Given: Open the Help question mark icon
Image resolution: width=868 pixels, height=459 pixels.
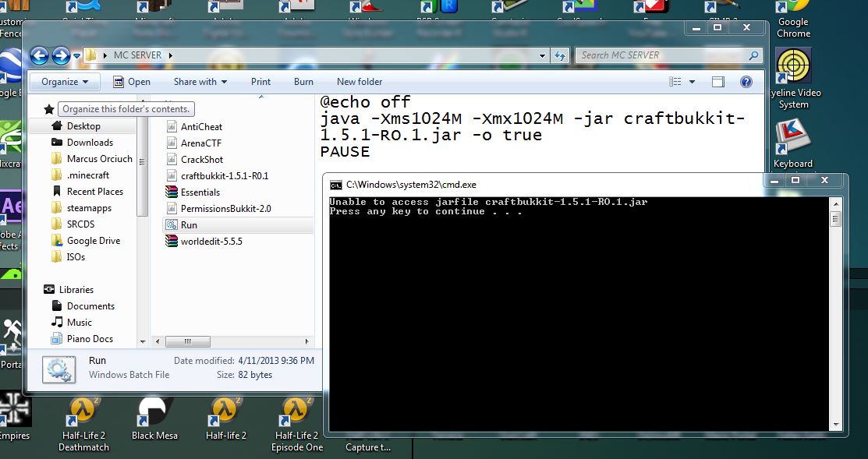Looking at the screenshot, I should click(746, 81).
